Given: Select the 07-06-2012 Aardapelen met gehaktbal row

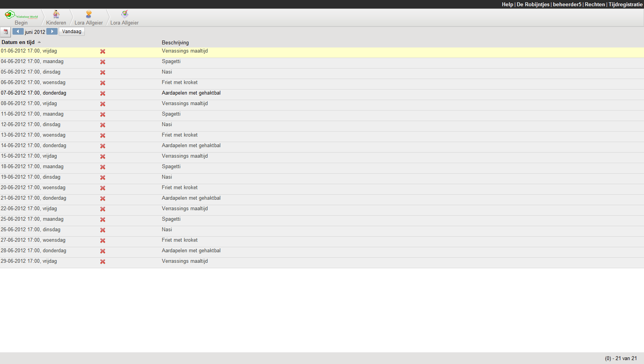Looking at the screenshot, I should coord(191,93).
